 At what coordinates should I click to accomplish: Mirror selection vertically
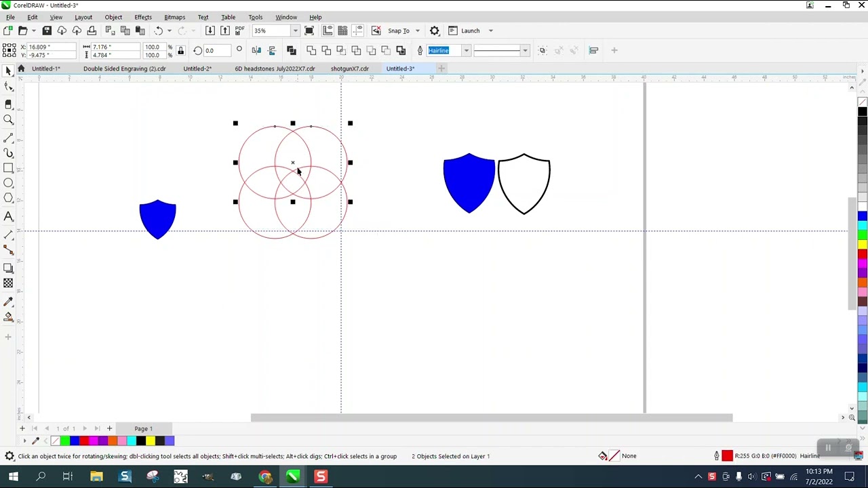[x=271, y=50]
